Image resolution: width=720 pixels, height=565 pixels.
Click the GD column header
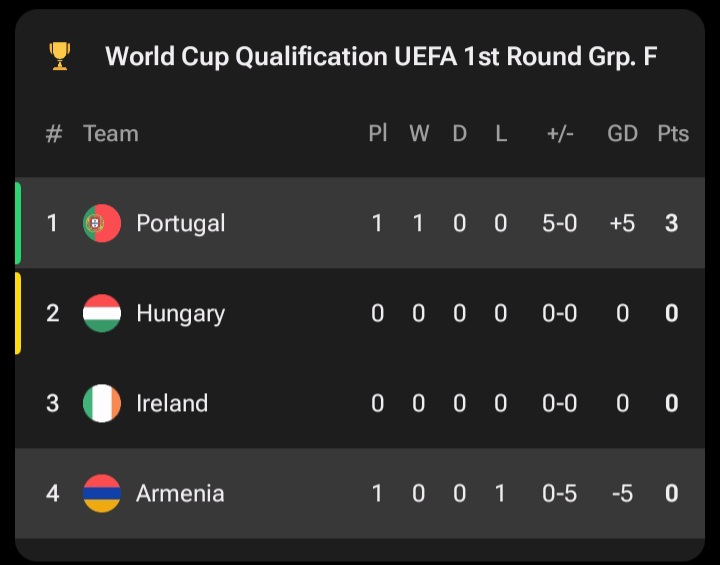click(622, 134)
